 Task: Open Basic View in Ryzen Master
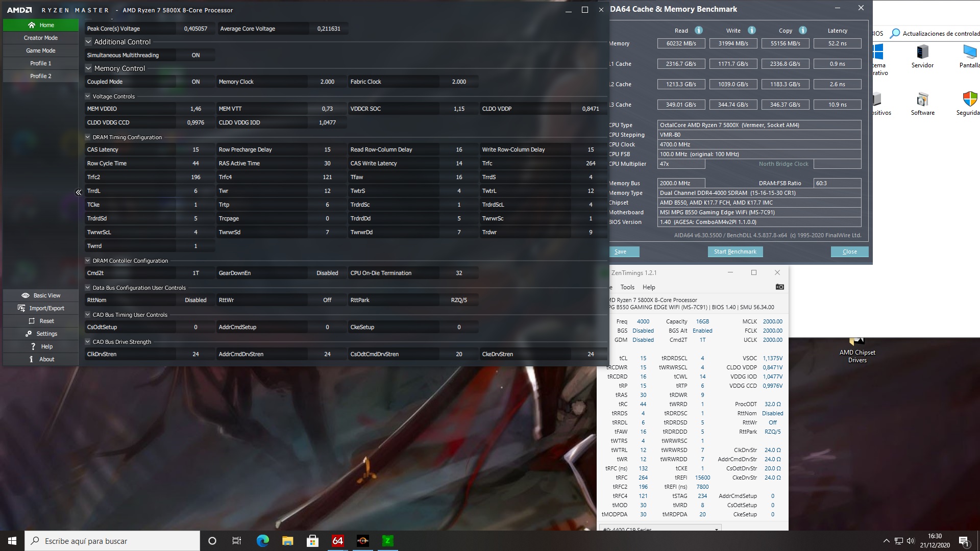pyautogui.click(x=41, y=295)
